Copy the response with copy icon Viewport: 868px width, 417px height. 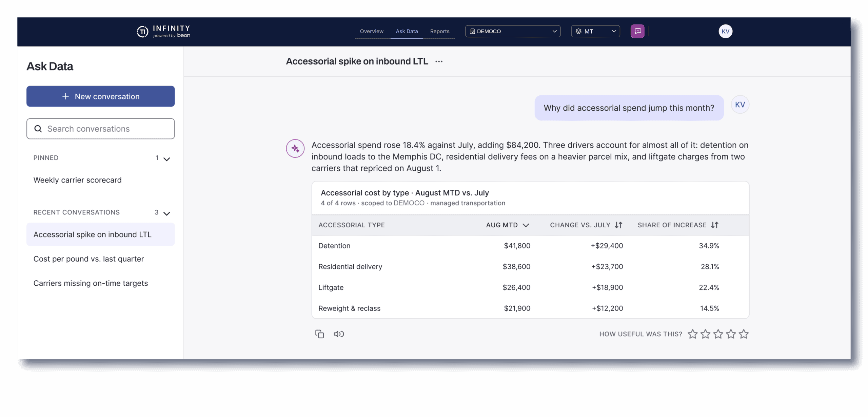(x=319, y=334)
